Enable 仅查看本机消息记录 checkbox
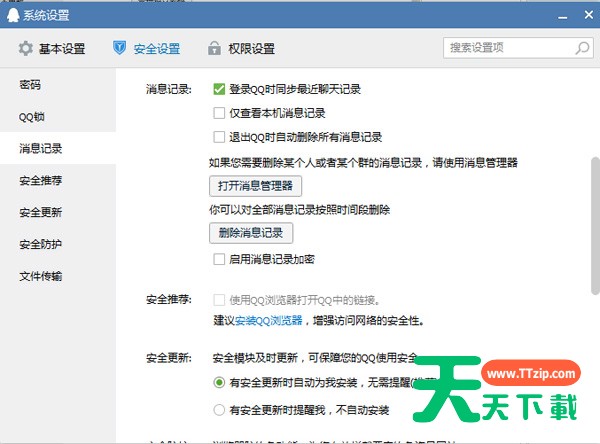 point(219,113)
